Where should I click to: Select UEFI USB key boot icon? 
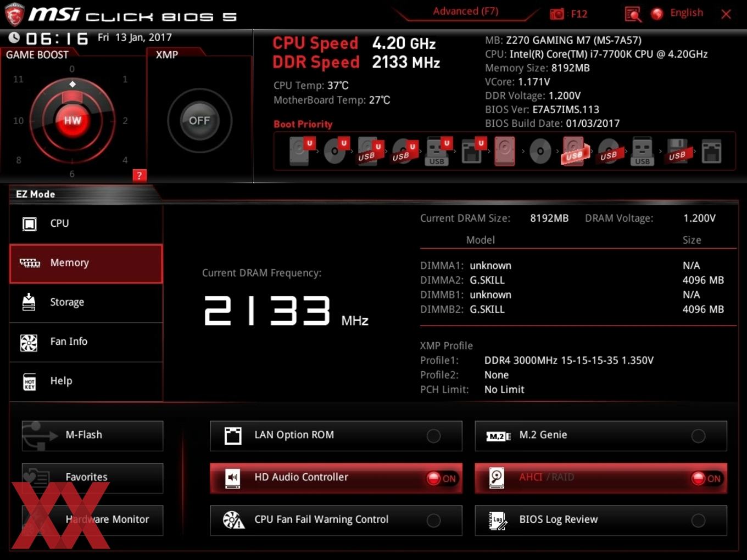coord(438,151)
